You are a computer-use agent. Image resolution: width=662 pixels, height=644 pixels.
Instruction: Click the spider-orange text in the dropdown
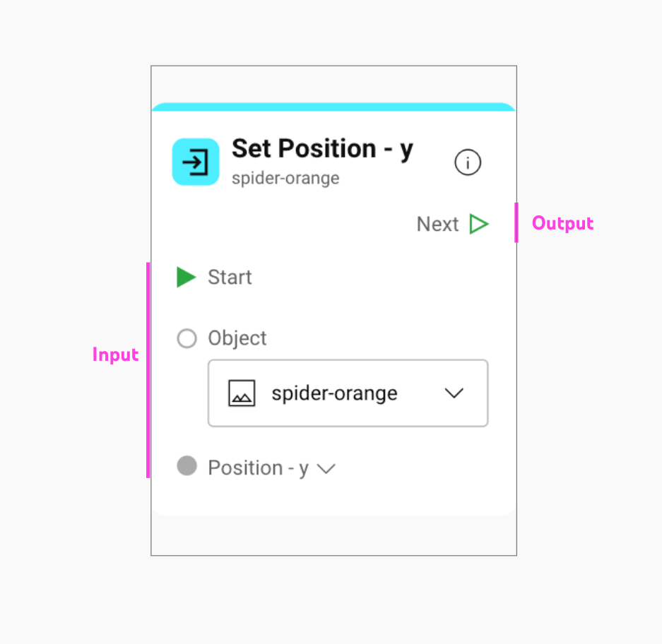point(334,393)
